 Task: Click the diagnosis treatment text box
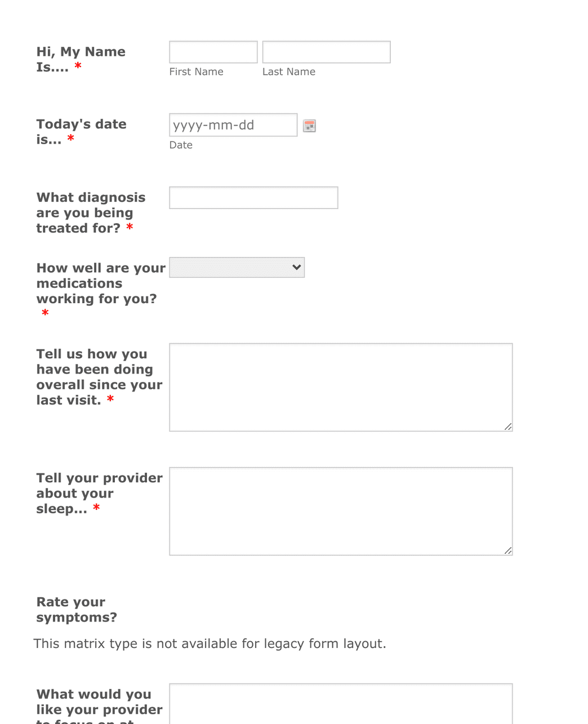(x=253, y=197)
